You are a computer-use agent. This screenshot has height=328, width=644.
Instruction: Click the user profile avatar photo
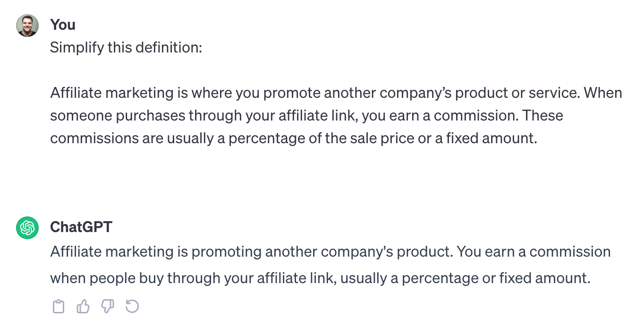click(x=27, y=26)
